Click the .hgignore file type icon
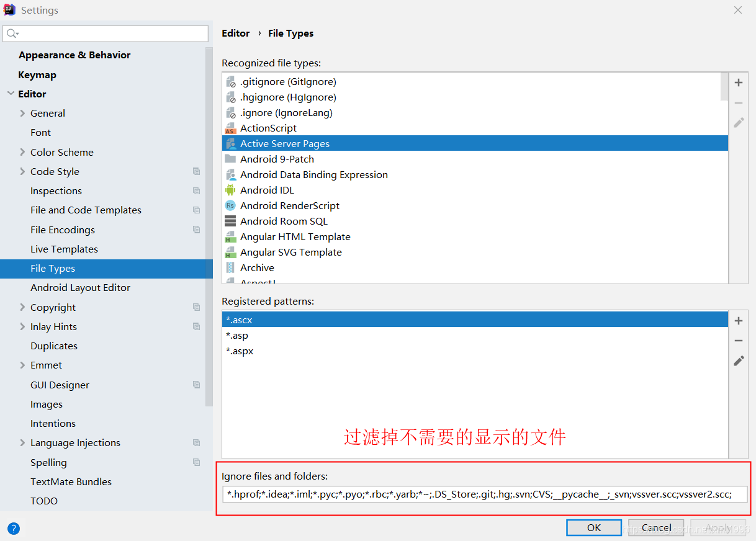Image resolution: width=756 pixels, height=541 pixels. coord(230,97)
